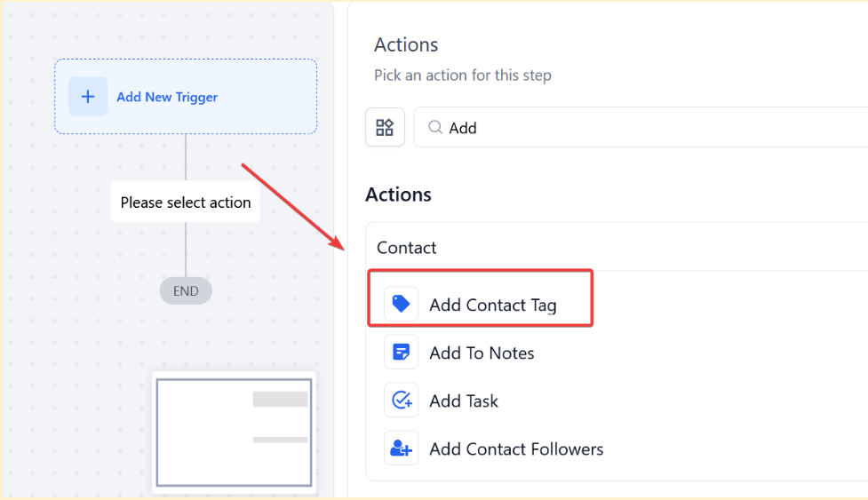Image resolution: width=868 pixels, height=500 pixels.
Task: Select the Add Task action
Action: point(464,401)
